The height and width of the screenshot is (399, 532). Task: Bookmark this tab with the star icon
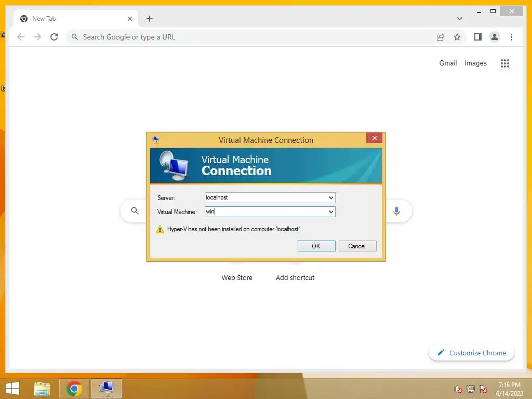pos(457,37)
